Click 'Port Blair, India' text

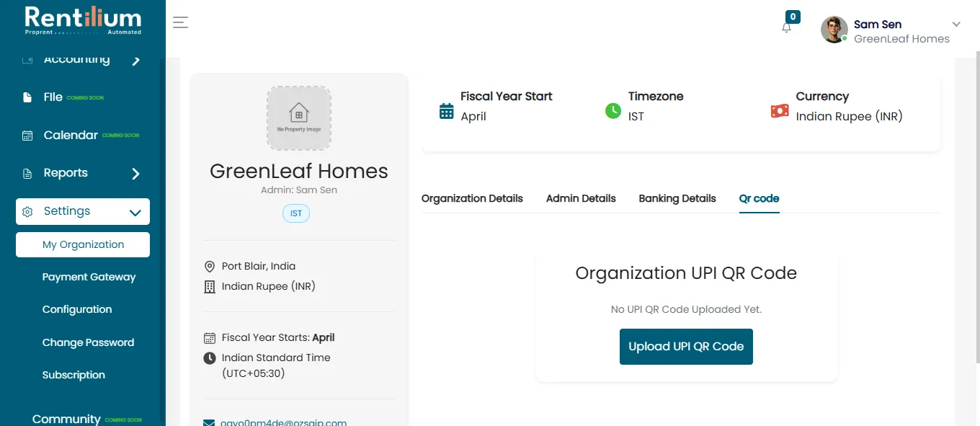point(259,266)
